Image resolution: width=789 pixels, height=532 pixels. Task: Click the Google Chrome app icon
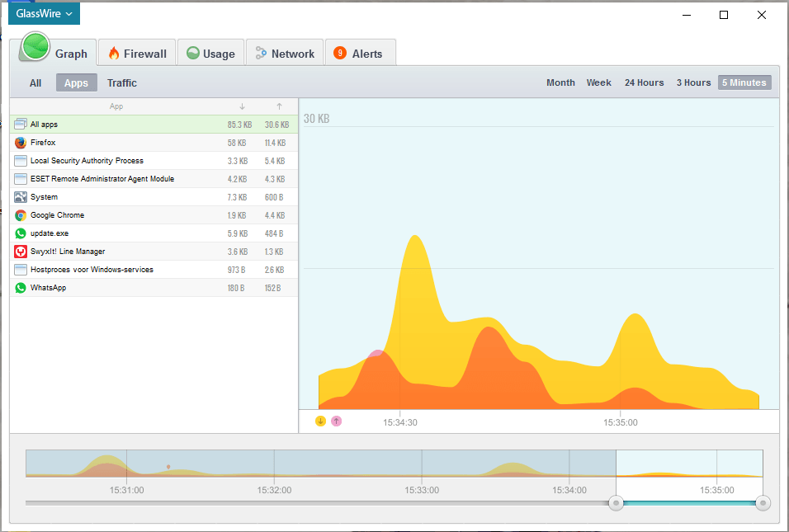tap(21, 215)
